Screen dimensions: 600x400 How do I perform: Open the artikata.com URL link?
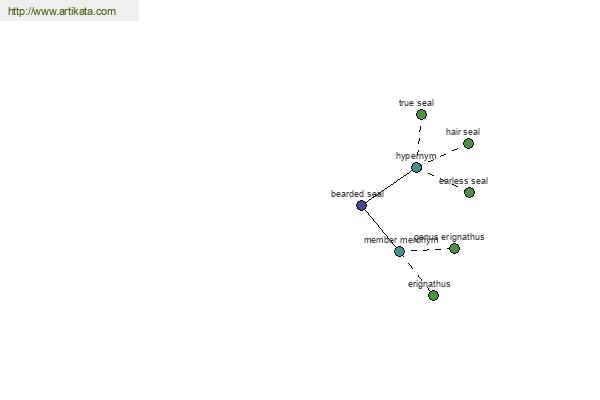(x=61, y=12)
